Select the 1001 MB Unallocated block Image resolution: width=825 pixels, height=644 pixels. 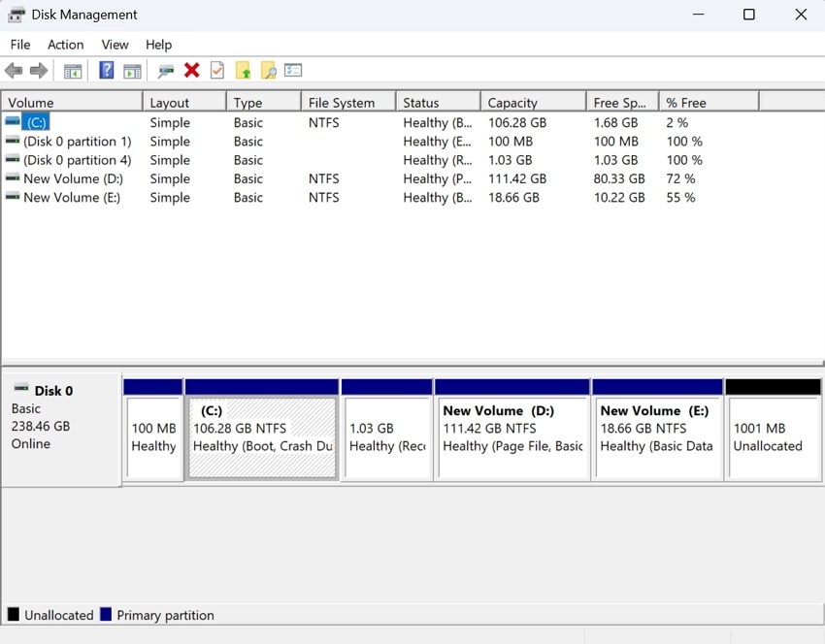(x=773, y=430)
